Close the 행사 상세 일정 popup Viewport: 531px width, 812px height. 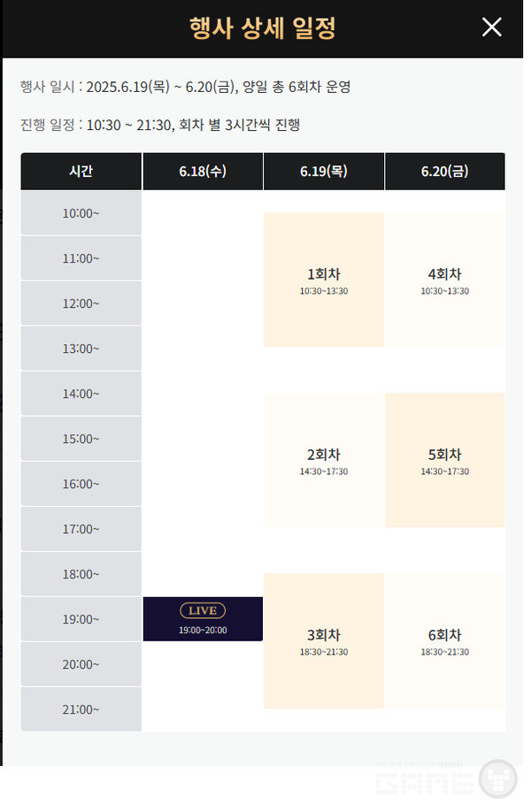point(492,27)
